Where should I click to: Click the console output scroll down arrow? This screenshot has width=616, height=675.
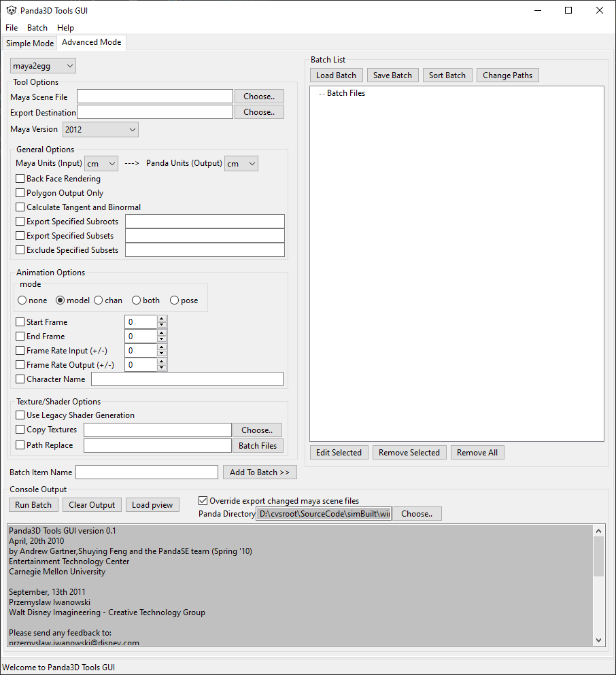coord(599,640)
